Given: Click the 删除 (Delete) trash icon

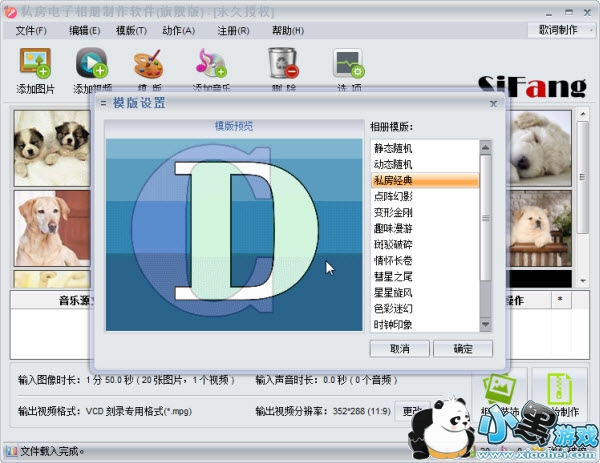Looking at the screenshot, I should point(283,64).
